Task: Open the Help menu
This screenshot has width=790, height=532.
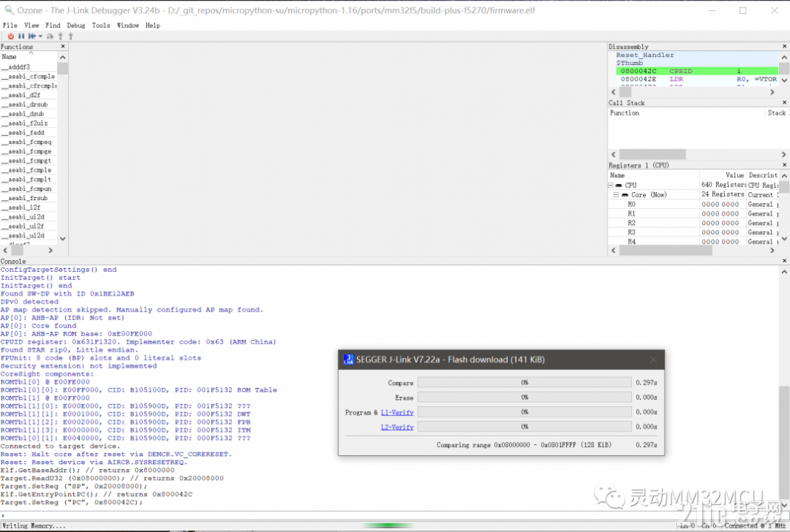Action: point(153,25)
